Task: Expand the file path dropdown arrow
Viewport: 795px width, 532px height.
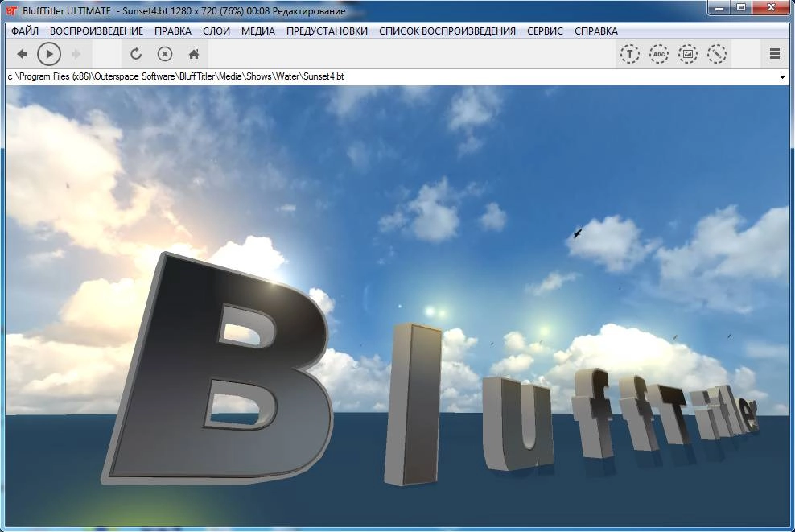Action: pyautogui.click(x=782, y=77)
